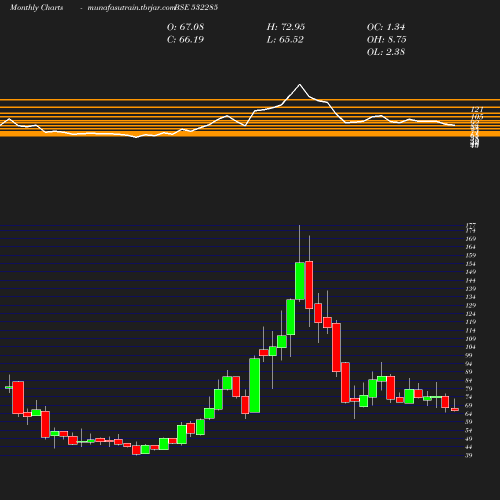
Task: Click the 139 price axis label
Action: tap(471, 289)
